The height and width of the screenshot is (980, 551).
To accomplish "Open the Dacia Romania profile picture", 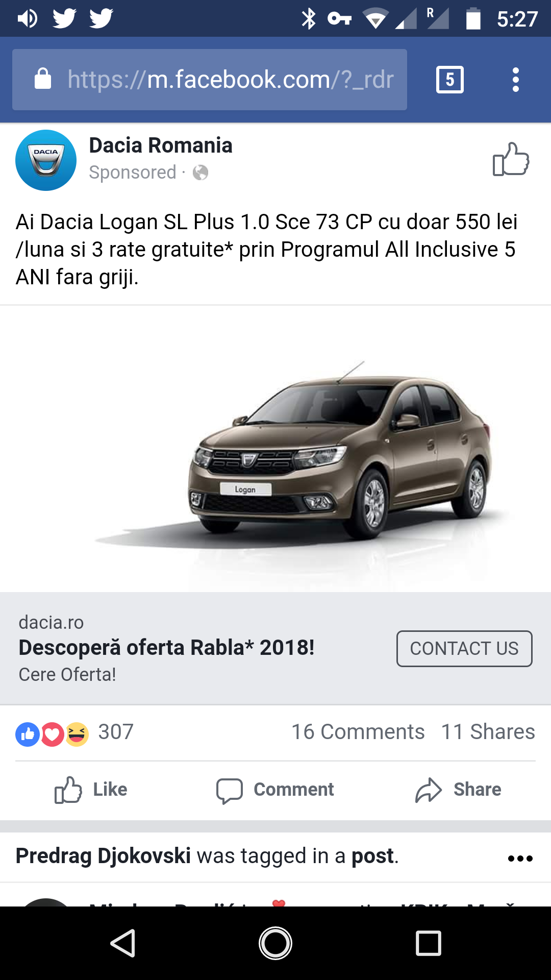I will pyautogui.click(x=46, y=160).
